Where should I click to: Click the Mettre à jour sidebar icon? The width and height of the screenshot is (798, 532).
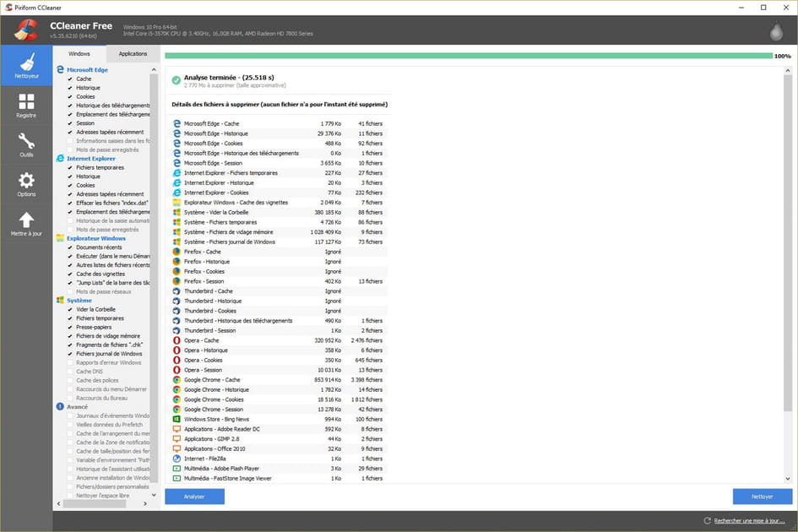pos(26,220)
